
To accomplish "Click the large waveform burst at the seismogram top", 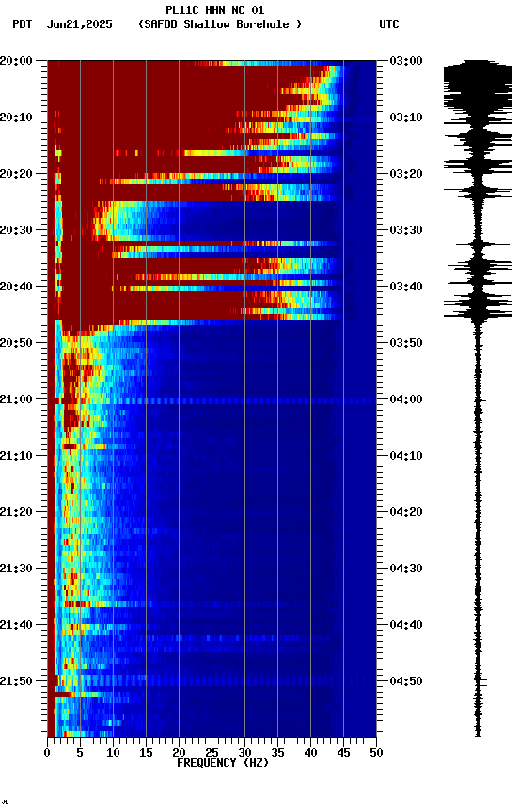I will pos(478,86).
